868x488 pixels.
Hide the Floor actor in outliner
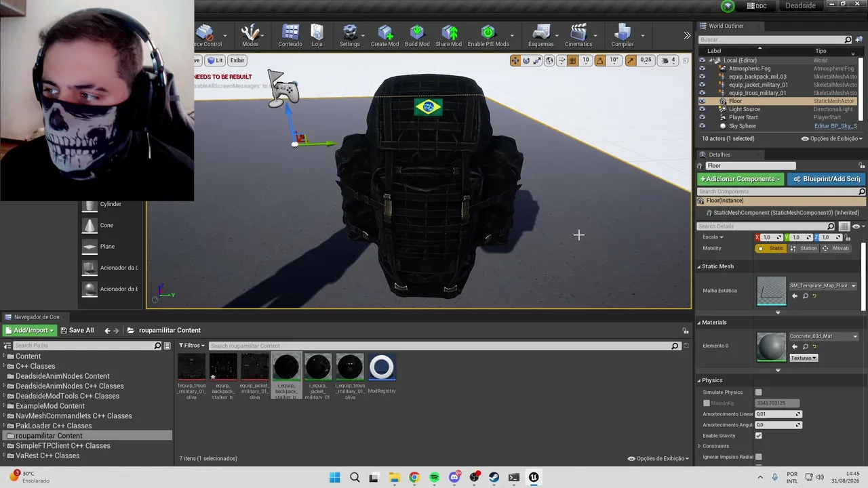click(702, 101)
